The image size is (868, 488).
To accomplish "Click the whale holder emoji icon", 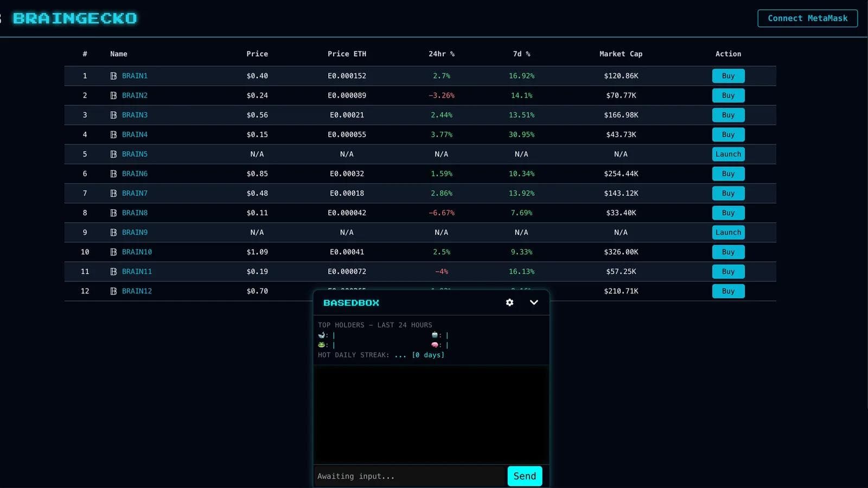I will [322, 335].
